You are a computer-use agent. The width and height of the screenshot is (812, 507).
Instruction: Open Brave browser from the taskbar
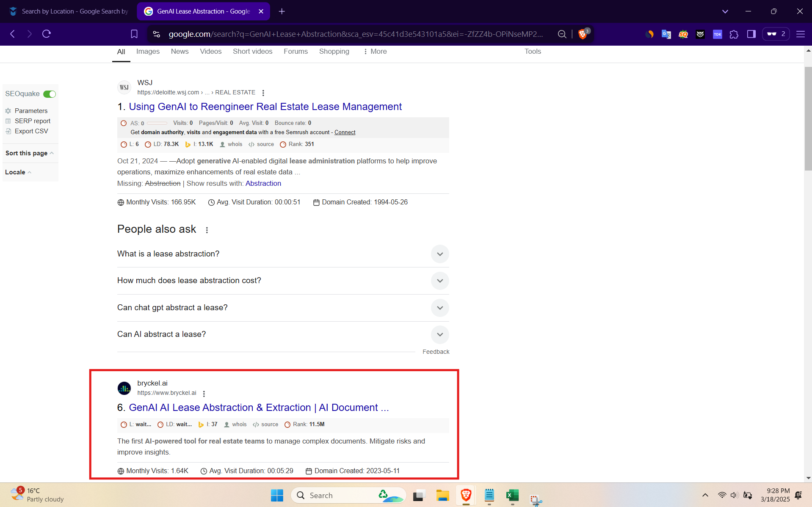466,495
